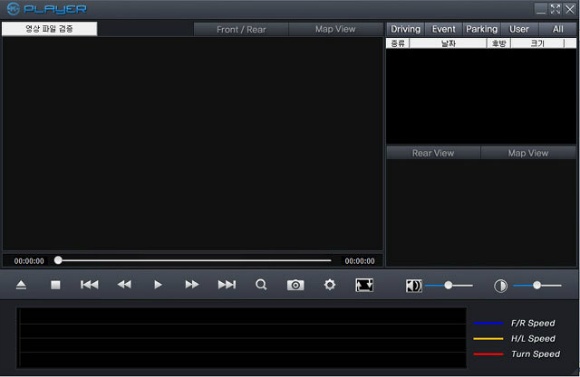Jump to the previous file
580x377 pixels.
[90, 285]
